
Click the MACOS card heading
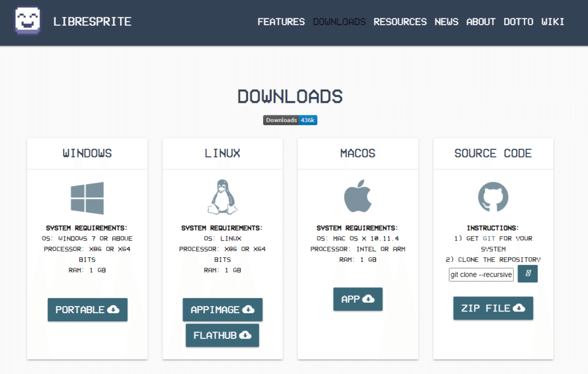pos(358,153)
